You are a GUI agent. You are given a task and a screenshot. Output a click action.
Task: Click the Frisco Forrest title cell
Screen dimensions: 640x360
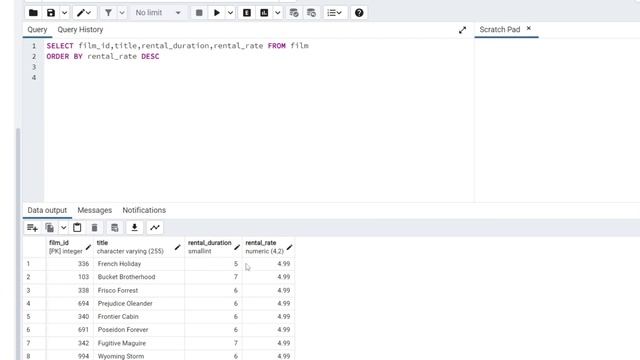tap(139, 290)
